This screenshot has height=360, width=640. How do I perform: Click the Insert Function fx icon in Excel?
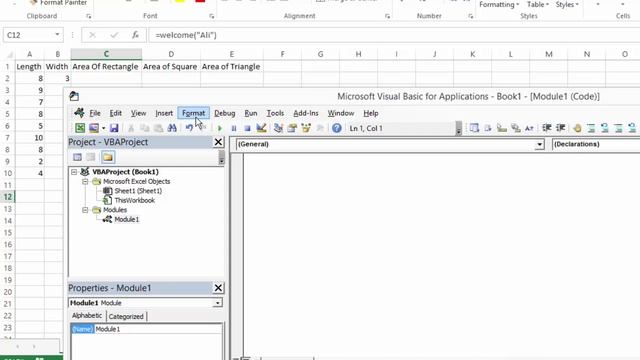point(135,35)
